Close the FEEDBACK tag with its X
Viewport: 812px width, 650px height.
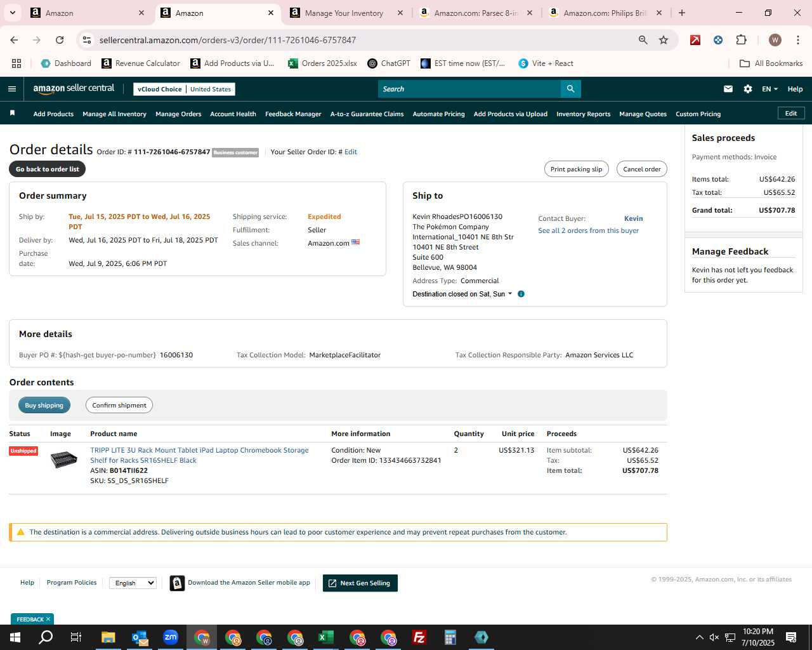48,619
